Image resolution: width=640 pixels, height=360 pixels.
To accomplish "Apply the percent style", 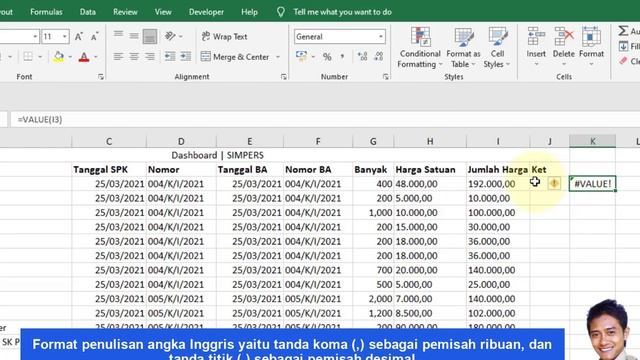I will pos(327,57).
